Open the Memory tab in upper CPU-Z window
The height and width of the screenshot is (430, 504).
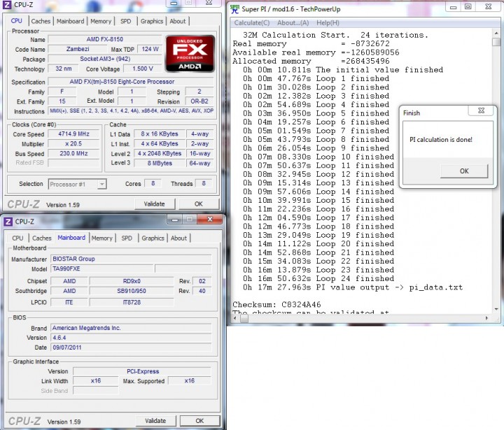point(101,21)
